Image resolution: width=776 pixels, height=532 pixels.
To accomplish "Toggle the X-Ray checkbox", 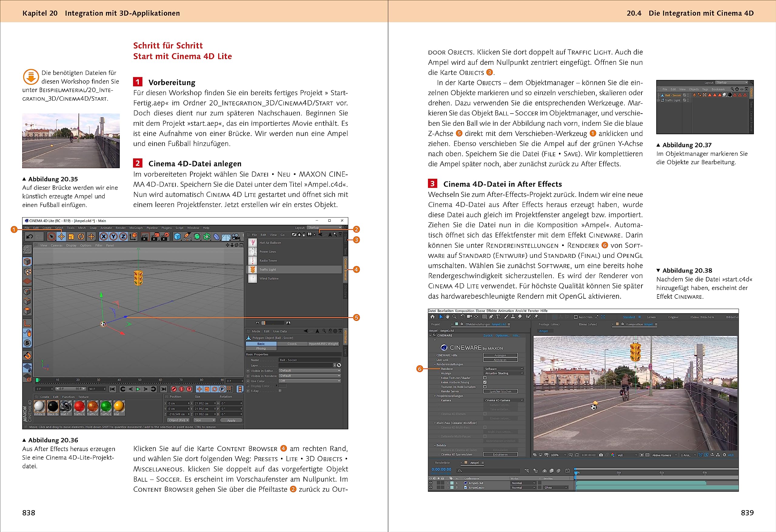I will point(280,391).
